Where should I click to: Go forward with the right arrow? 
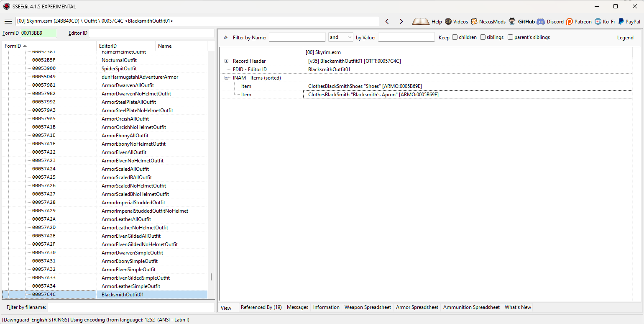(401, 21)
